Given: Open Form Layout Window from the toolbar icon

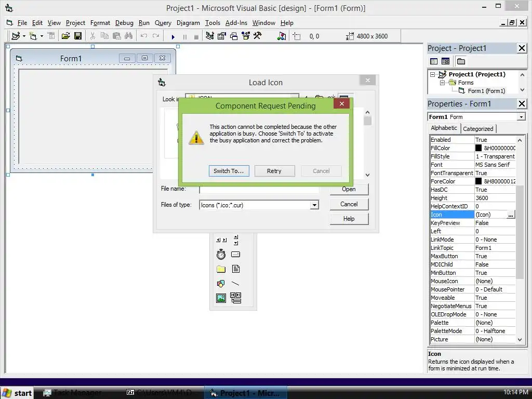Looking at the screenshot, I should pos(234,36).
